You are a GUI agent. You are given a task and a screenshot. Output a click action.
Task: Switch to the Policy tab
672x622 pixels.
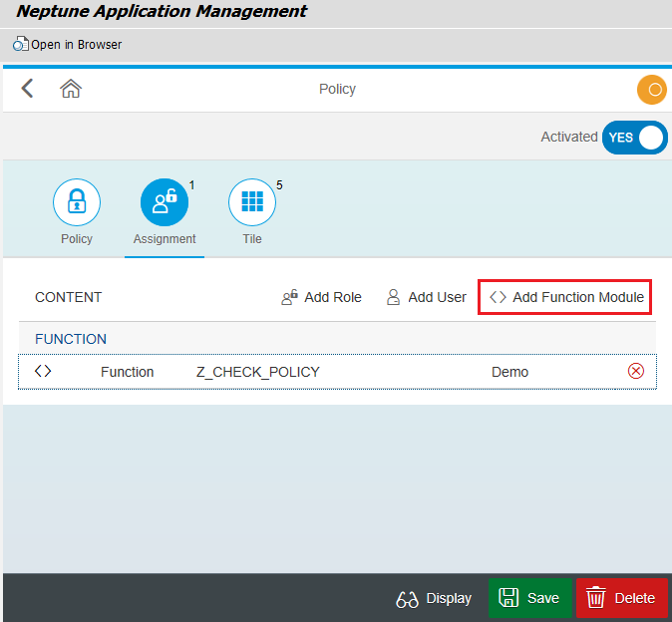tap(77, 212)
